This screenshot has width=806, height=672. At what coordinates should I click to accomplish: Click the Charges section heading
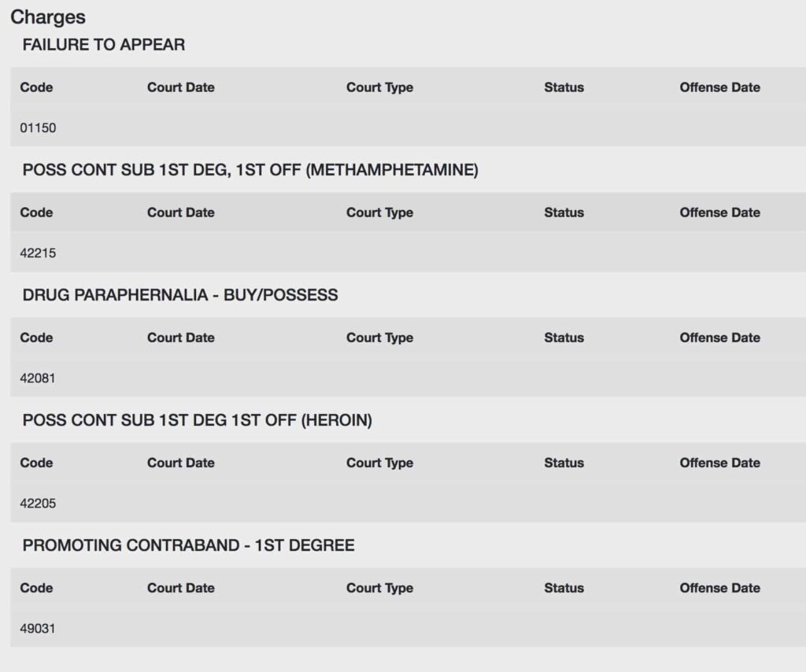pos(48,17)
